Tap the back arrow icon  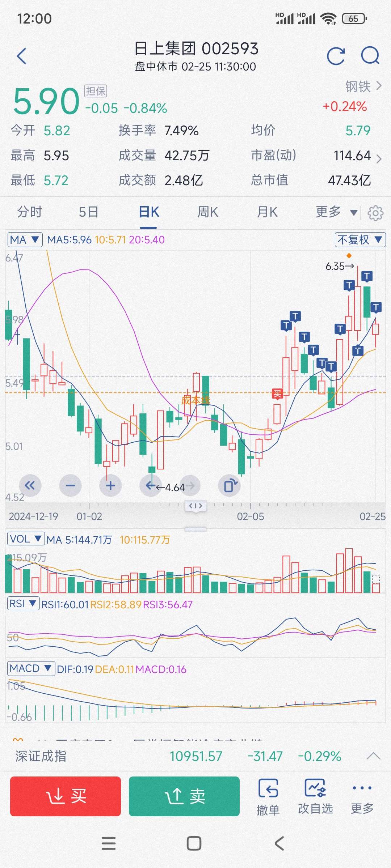click(22, 56)
